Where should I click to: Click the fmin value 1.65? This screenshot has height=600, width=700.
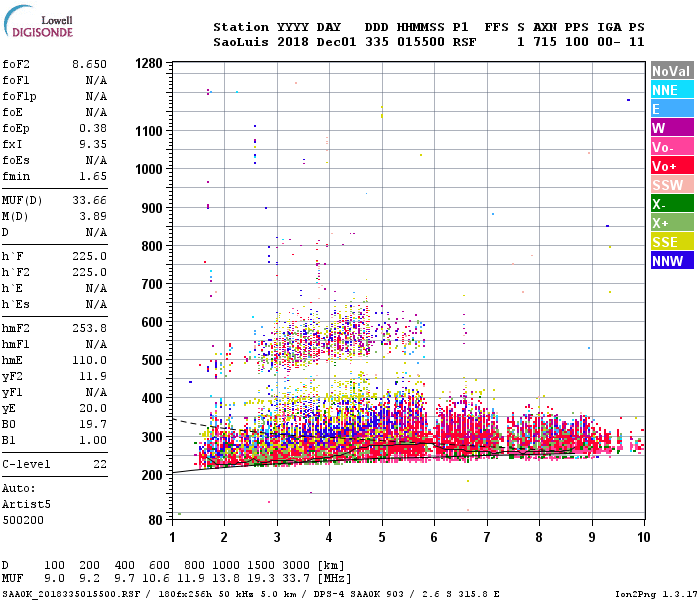[93, 176]
